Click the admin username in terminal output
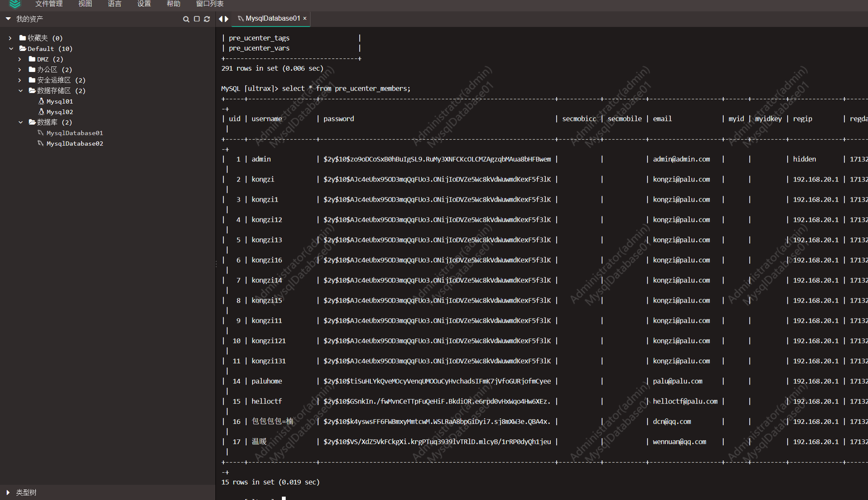Screen dimensions: 868x500 pos(261,159)
